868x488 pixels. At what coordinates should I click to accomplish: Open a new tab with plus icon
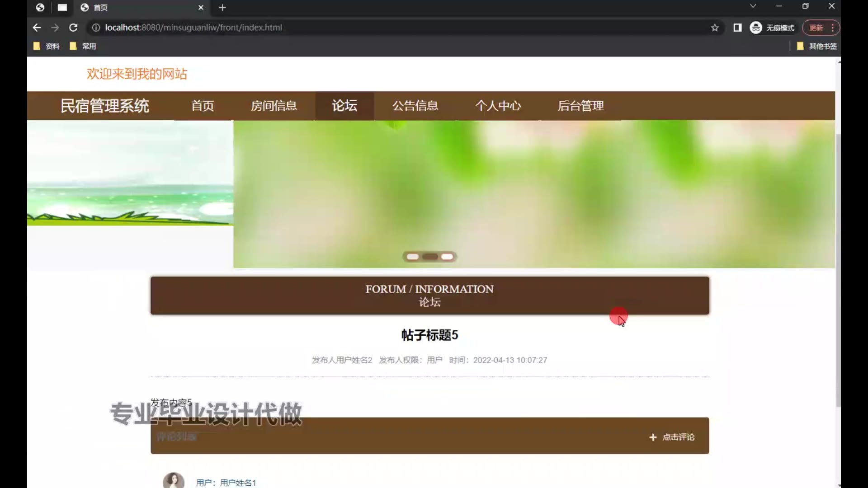coord(222,7)
